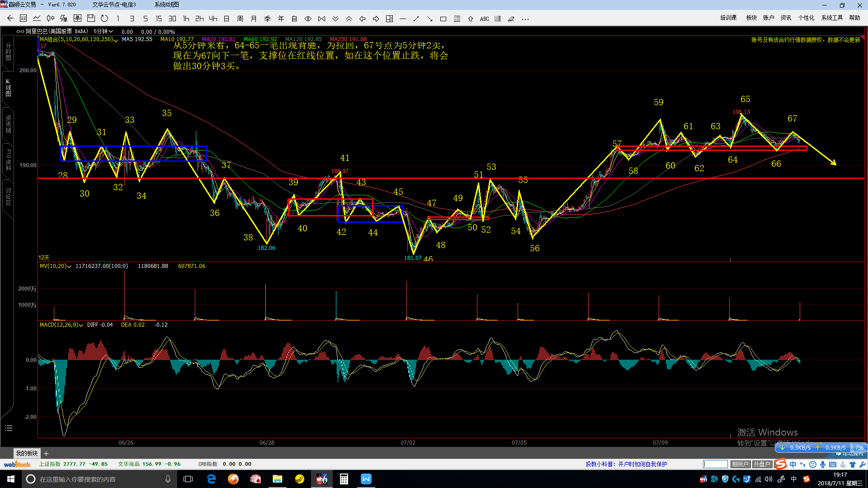Select the 我的板块 bottom tab
Viewport: 868px width, 488px height.
pyautogui.click(x=27, y=453)
